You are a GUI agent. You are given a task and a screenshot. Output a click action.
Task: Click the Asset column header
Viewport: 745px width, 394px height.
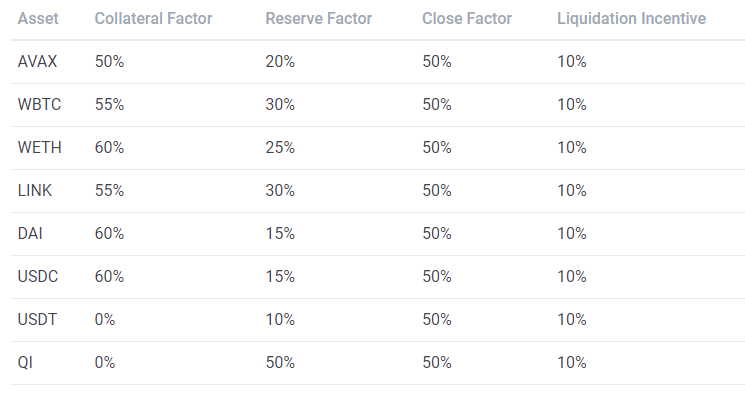click(38, 19)
